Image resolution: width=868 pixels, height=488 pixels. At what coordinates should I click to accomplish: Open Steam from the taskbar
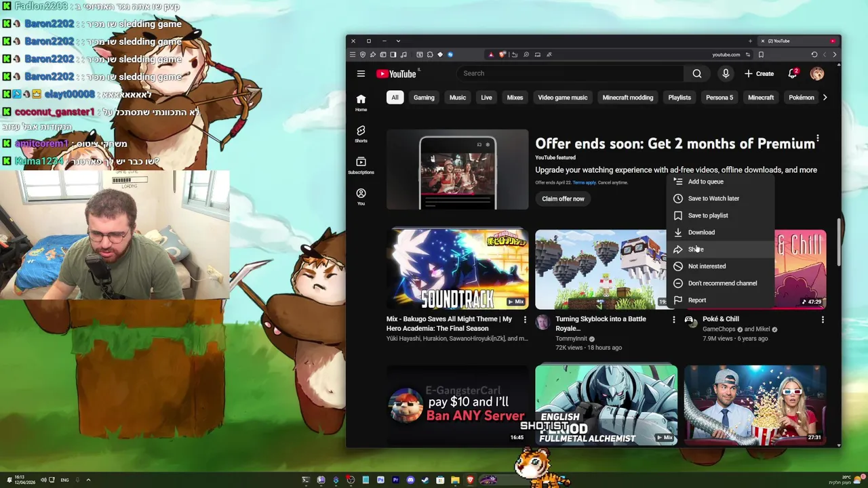tap(425, 480)
